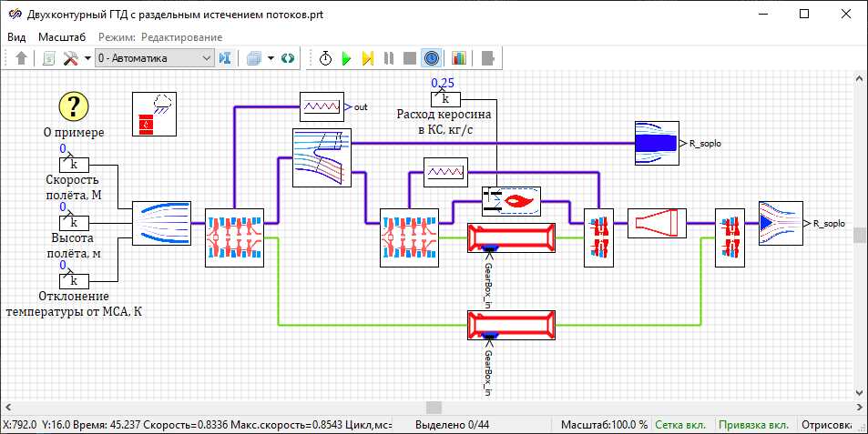Open the 'Вид' menu

[x=16, y=37]
